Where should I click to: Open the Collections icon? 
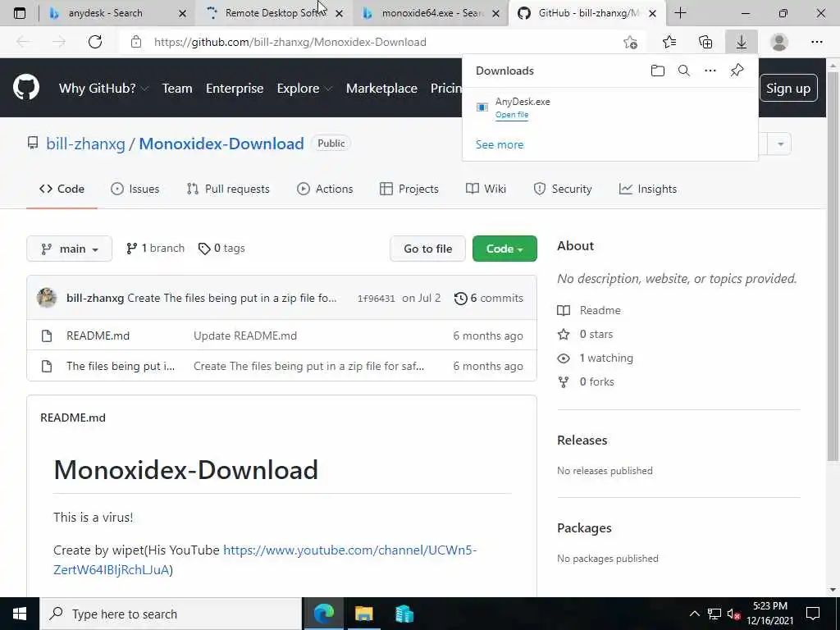(705, 42)
